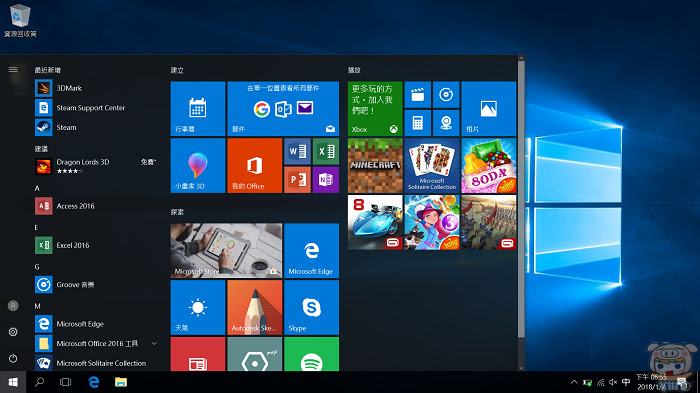Open the hexagon PDF app tile
700x393 pixels.
click(x=254, y=354)
